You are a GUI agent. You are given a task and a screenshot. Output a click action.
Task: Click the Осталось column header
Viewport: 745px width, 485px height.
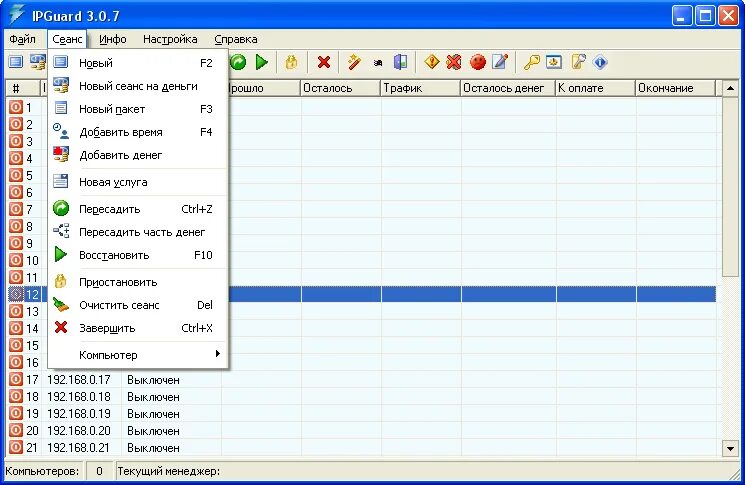pos(341,88)
